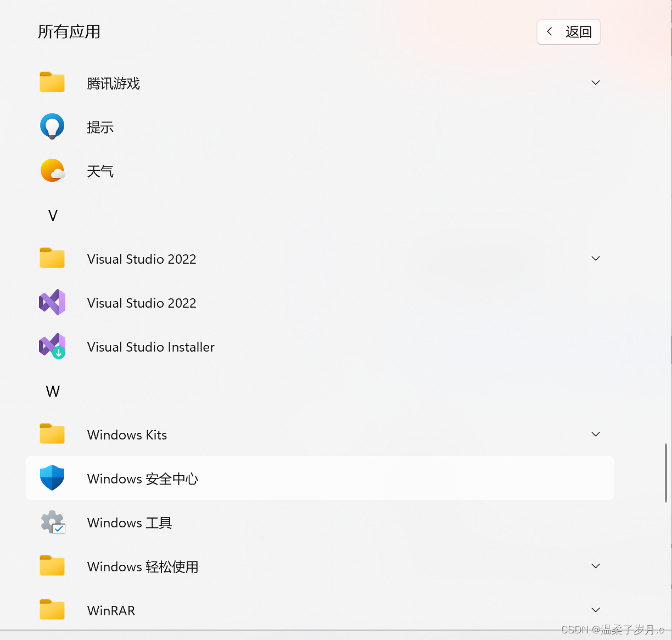Jump via the V letter header
Screen dimensions: 672x640
tap(53, 215)
